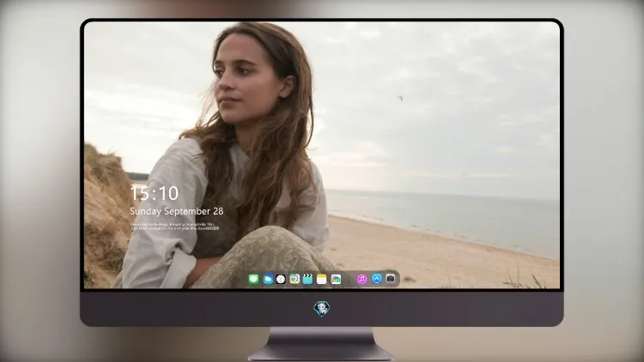Open the Photos gallery app in the dock
This screenshot has width=644, height=362.
coord(336,280)
